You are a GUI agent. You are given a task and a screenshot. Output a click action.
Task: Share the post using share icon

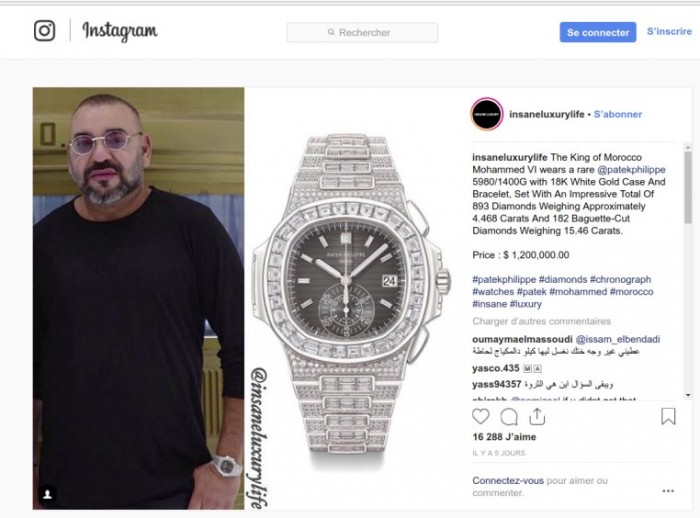(x=537, y=416)
